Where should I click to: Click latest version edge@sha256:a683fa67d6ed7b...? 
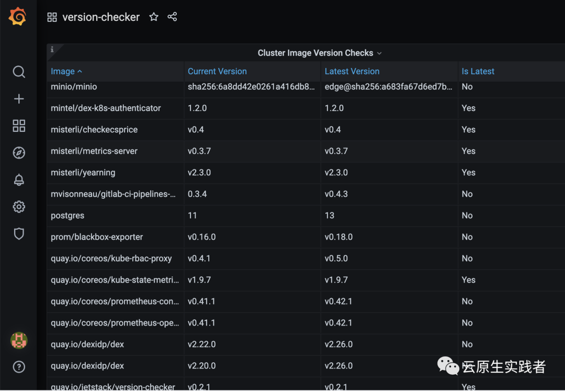388,86
